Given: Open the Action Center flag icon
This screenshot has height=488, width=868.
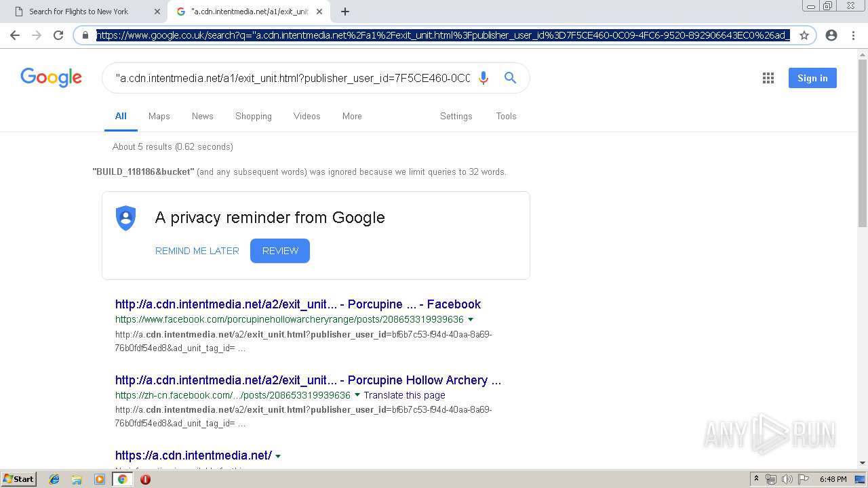Looking at the screenshot, I should tap(803, 479).
